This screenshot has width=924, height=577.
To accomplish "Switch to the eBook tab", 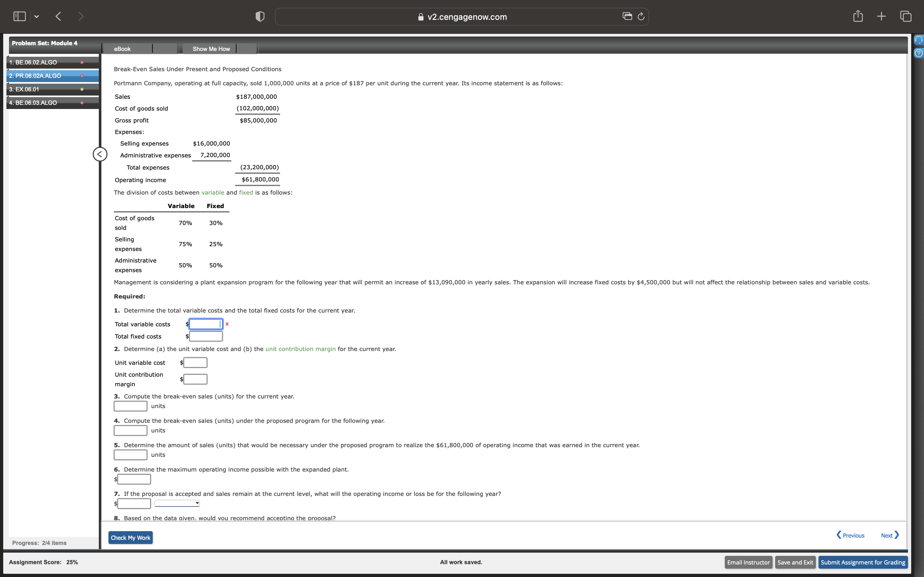I will [122, 48].
